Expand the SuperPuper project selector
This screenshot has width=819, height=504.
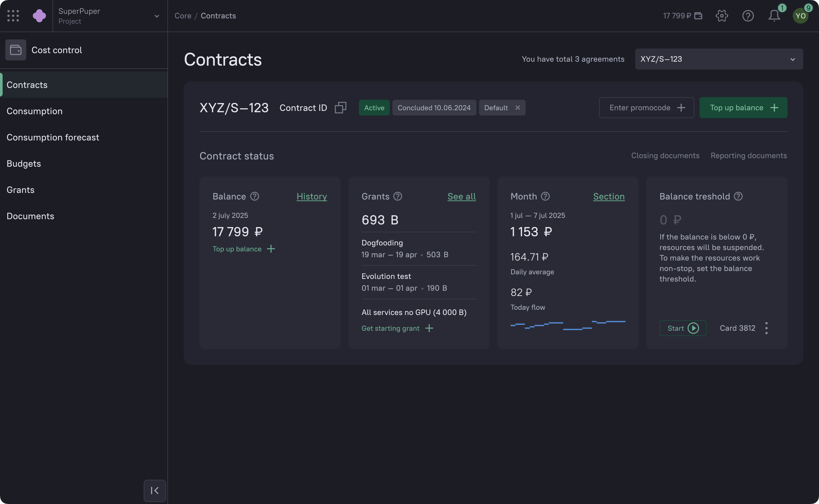[156, 16]
